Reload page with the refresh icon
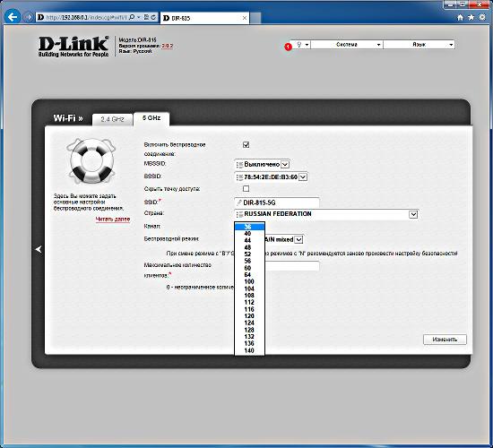493x448 pixels. pos(154,17)
